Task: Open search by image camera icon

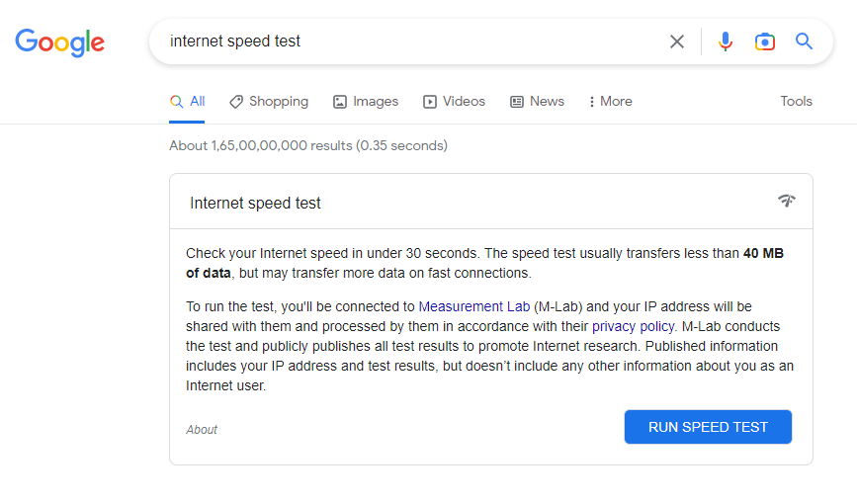Action: 765,42
